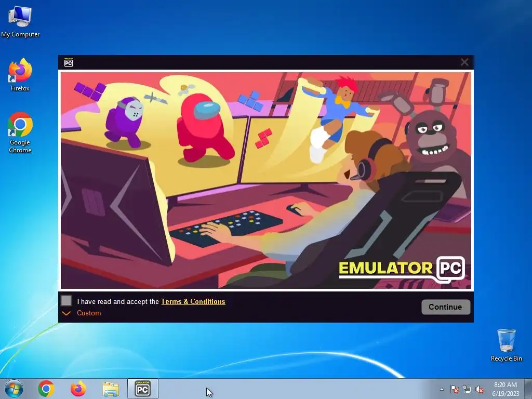This screenshot has width=532, height=399.
Task: Close the Emulator PC installer window
Action: pyautogui.click(x=464, y=62)
